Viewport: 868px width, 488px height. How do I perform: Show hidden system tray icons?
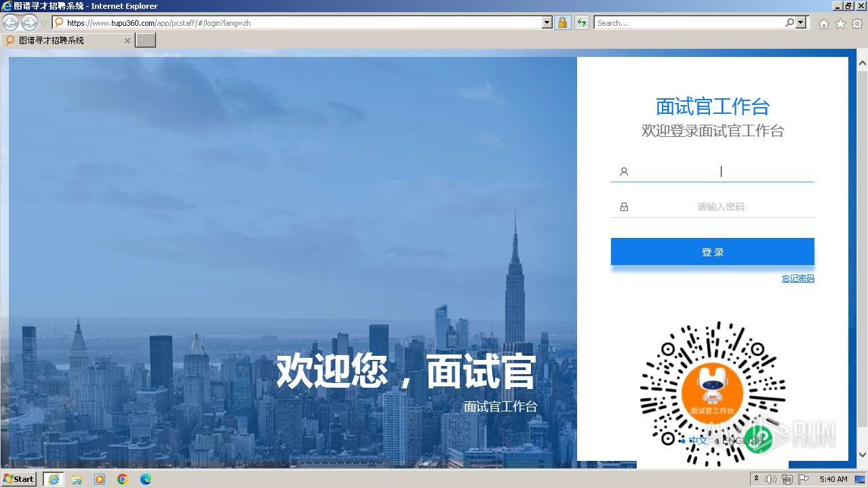[x=756, y=479]
